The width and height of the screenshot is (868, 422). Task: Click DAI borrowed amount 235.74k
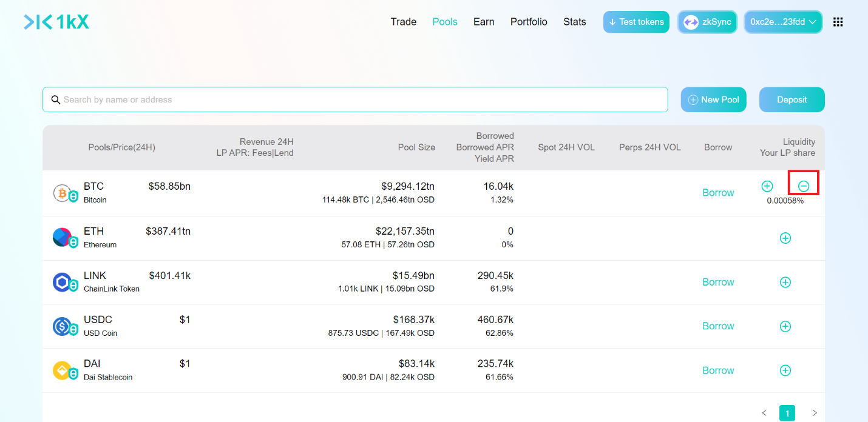(x=495, y=364)
